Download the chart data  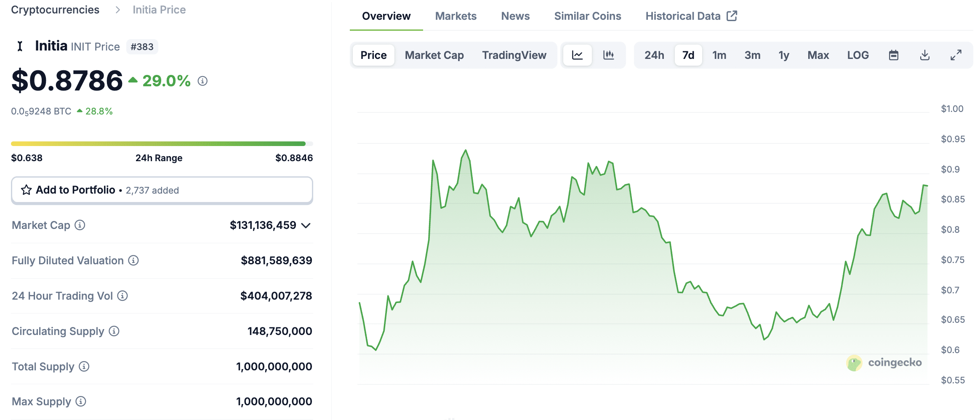[x=925, y=55]
